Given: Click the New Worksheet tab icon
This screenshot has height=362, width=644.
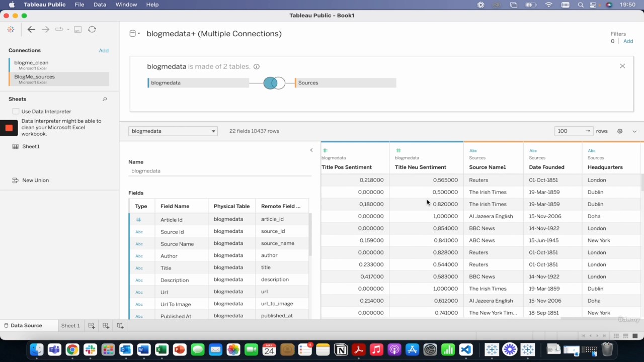Looking at the screenshot, I should tap(92, 326).
